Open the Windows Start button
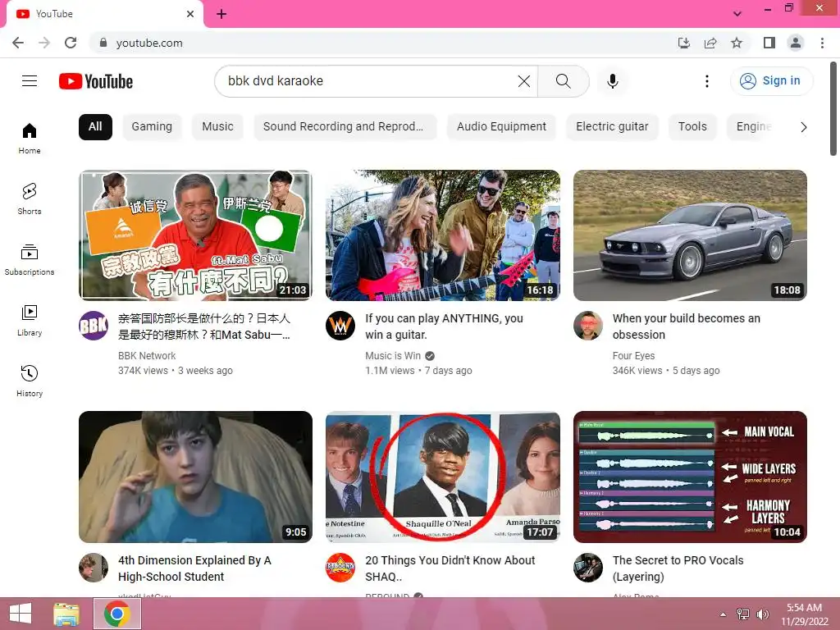Image resolution: width=840 pixels, height=630 pixels. point(21,614)
